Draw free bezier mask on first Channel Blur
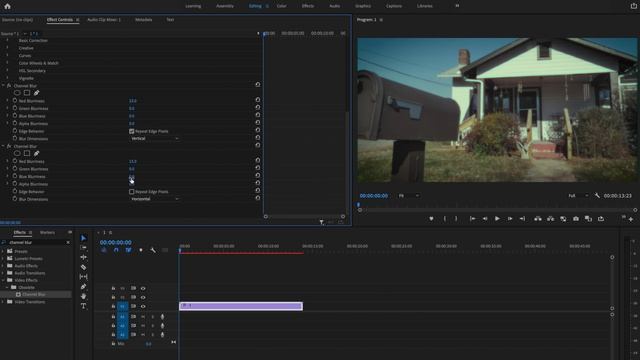 (x=36, y=93)
